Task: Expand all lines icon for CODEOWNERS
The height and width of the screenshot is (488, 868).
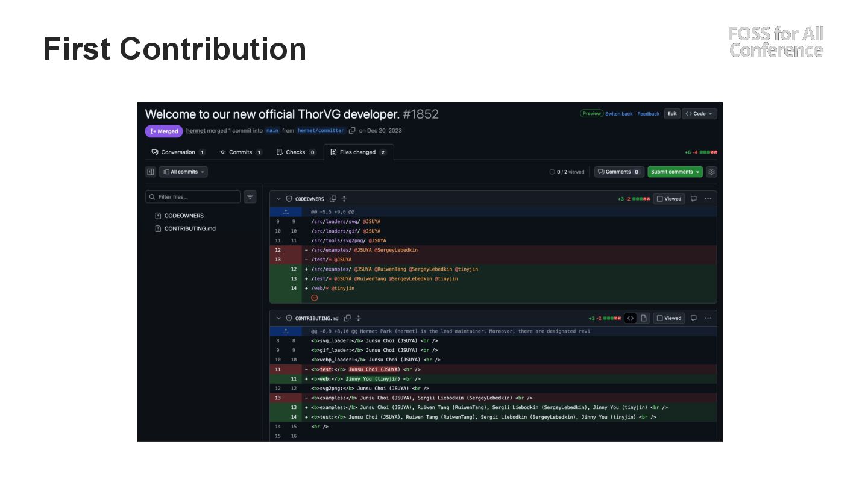Action: tap(344, 199)
